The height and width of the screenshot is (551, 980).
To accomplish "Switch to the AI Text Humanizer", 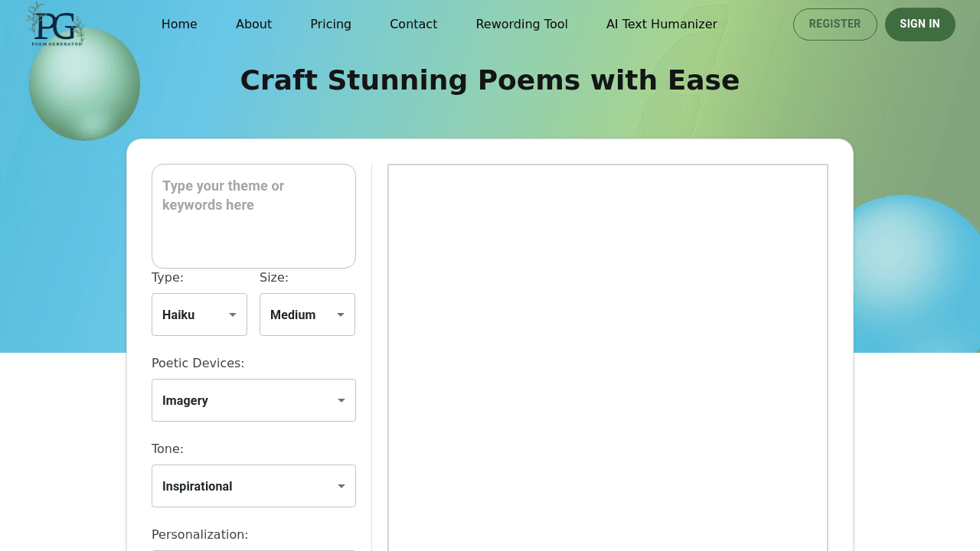I will [661, 24].
